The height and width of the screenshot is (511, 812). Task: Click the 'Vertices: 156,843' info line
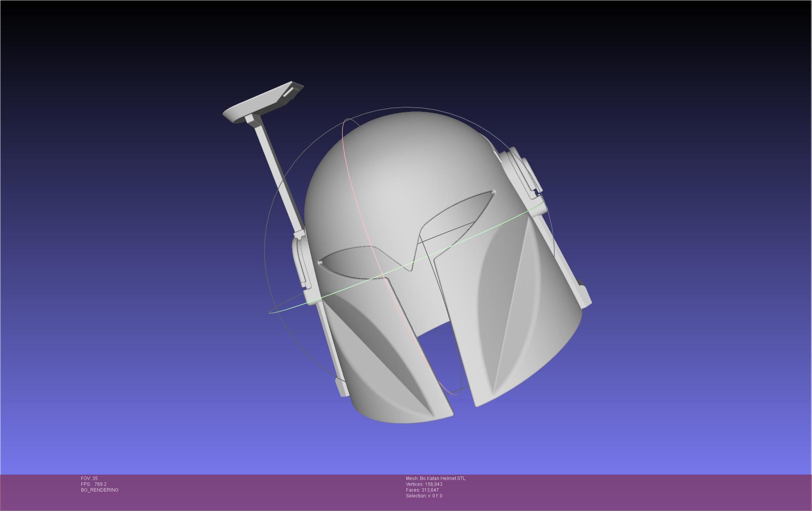tap(424, 484)
